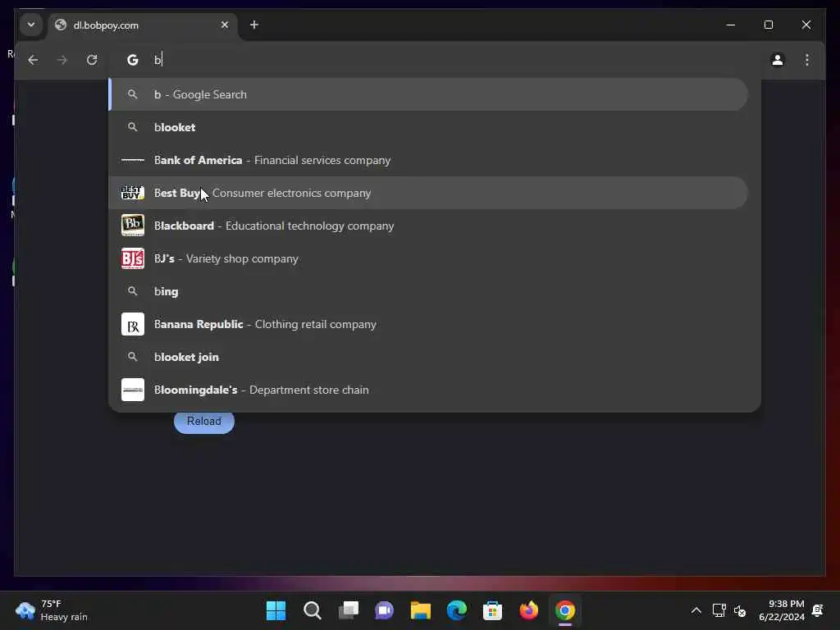Reload the page using the toolbar refresh icon

point(92,60)
